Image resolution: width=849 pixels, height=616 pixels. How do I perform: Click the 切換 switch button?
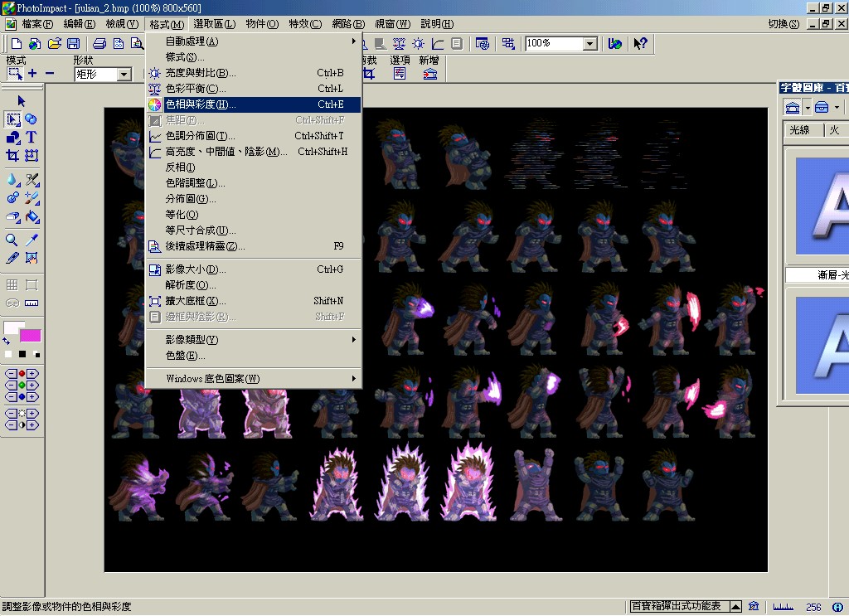tap(784, 24)
